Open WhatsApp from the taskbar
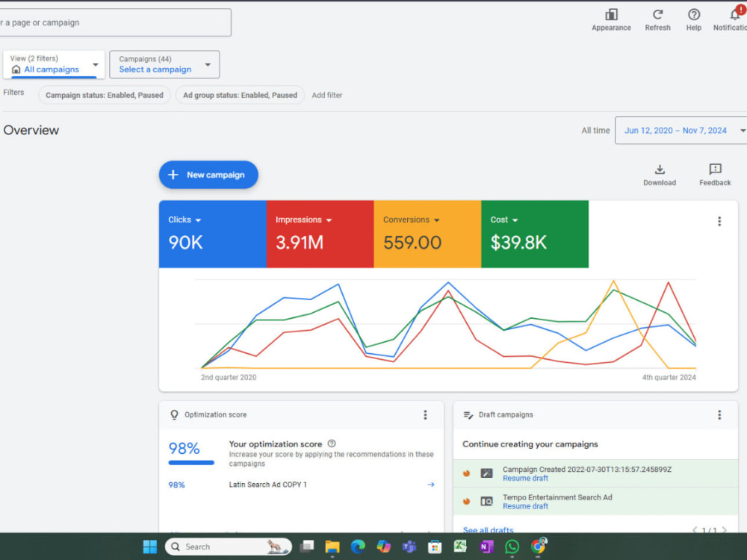747x560 pixels. coord(512,547)
